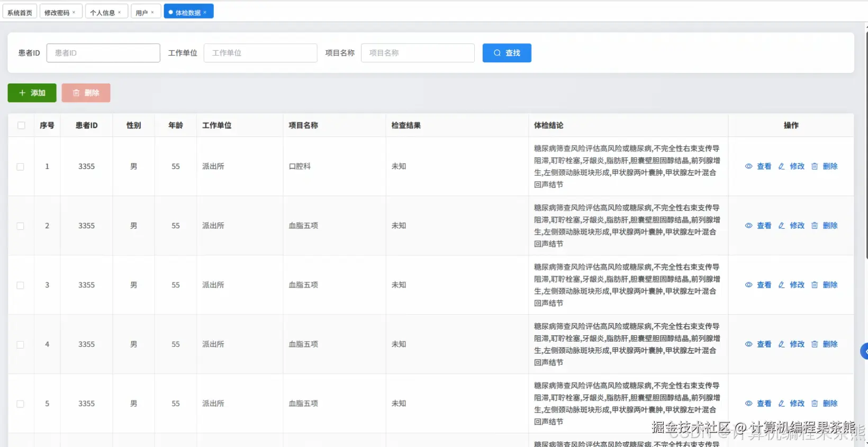Close the 个人信息 tab
The height and width of the screenshot is (447, 868).
point(120,12)
